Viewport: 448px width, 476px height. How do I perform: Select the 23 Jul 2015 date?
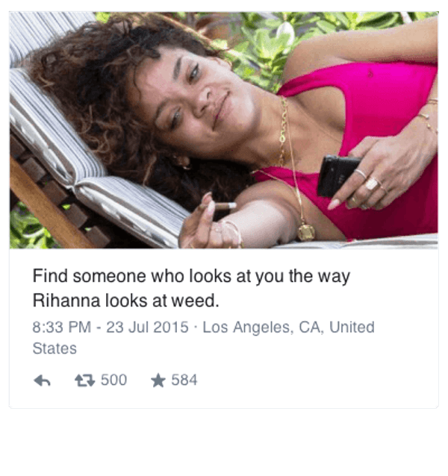pos(147,328)
